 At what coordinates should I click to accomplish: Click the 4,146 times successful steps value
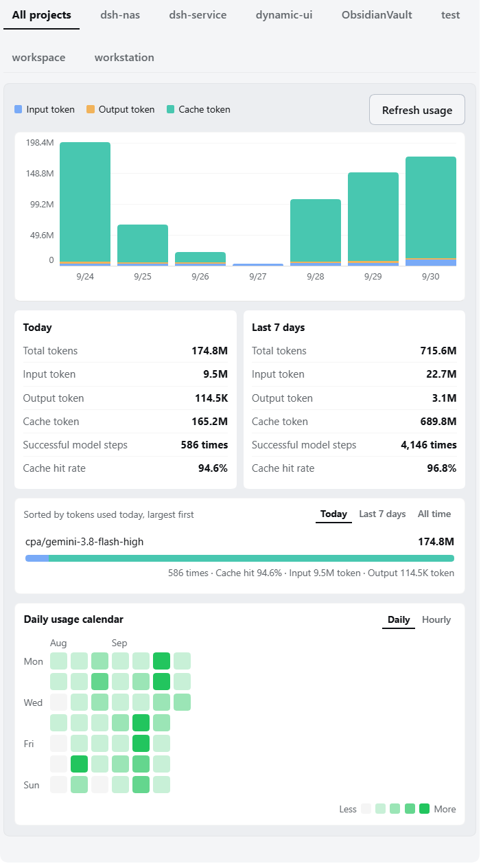click(x=429, y=445)
